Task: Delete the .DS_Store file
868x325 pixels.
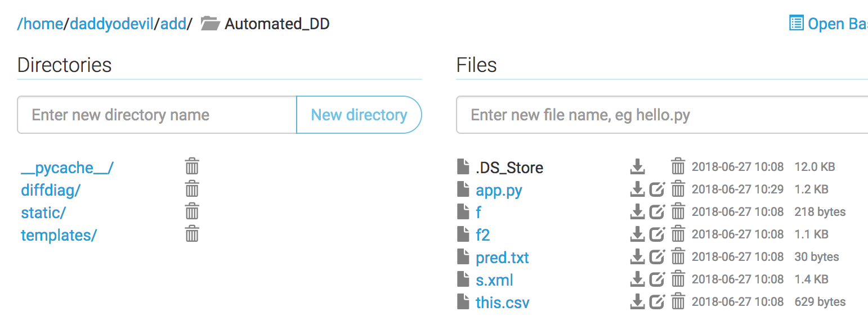Action: tap(678, 167)
